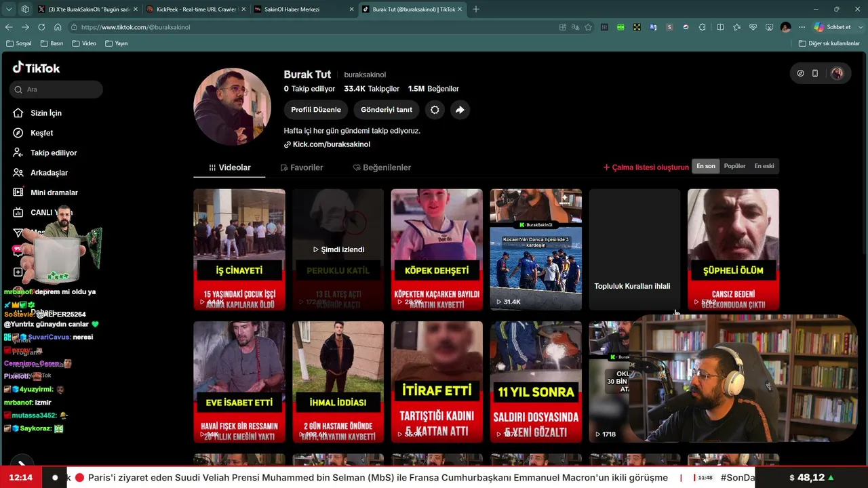
Task: Open the browser profile avatar
Action: pos(785,27)
